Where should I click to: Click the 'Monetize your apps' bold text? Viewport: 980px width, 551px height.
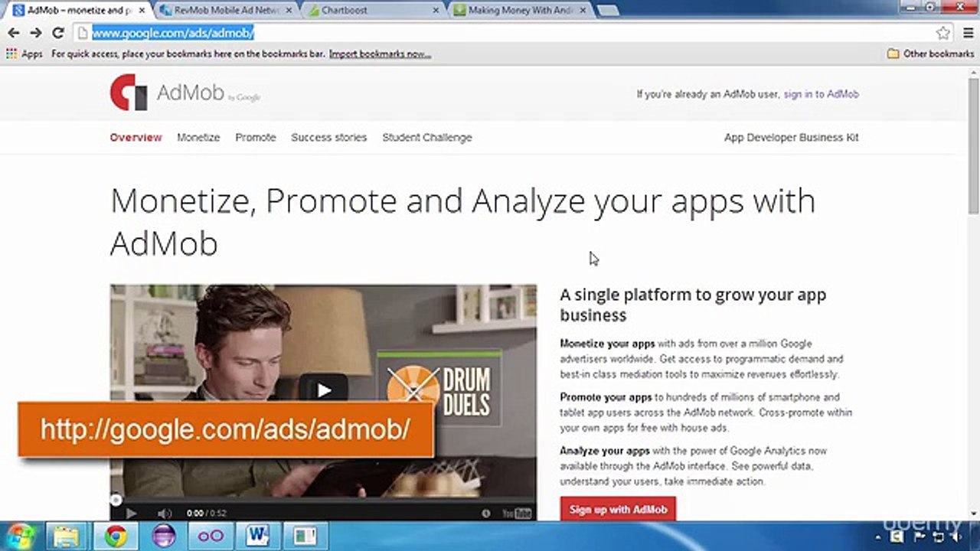tap(607, 344)
